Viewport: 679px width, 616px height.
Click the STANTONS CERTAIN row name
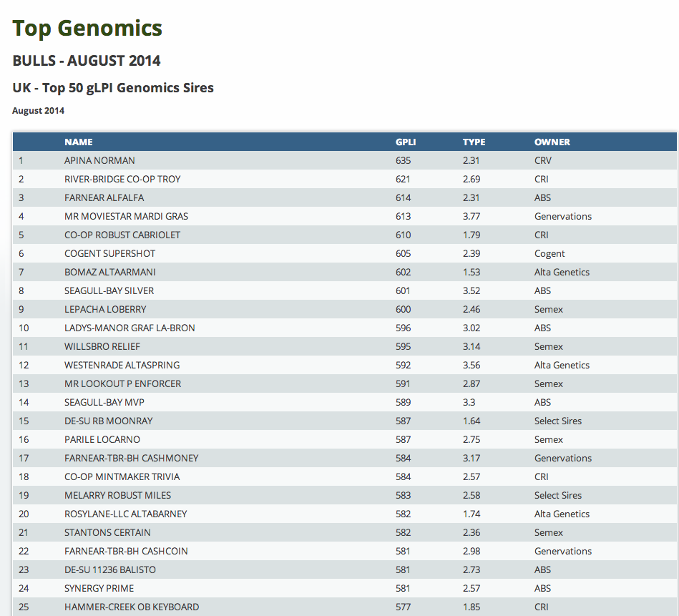pyautogui.click(x=107, y=532)
